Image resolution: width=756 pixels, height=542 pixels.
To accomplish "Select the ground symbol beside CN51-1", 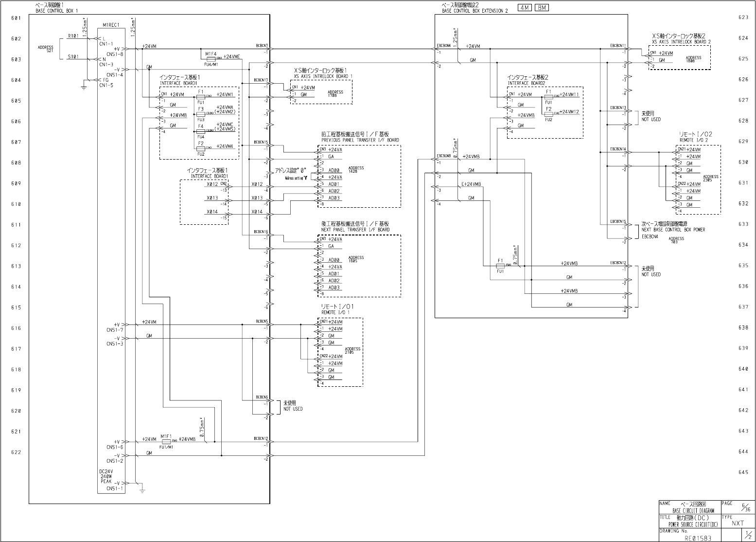I will (x=142, y=489).
